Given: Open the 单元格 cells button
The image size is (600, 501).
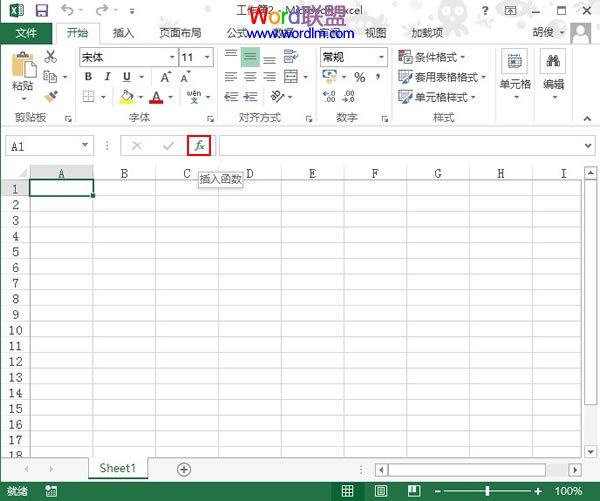Looking at the screenshot, I should pyautogui.click(x=515, y=73).
